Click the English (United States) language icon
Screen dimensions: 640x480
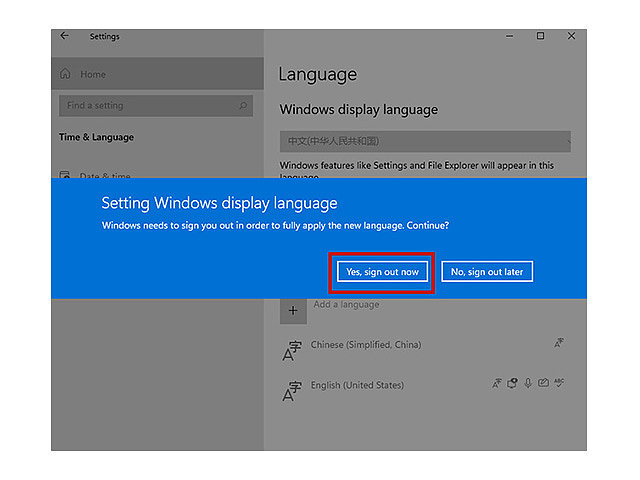tap(292, 391)
